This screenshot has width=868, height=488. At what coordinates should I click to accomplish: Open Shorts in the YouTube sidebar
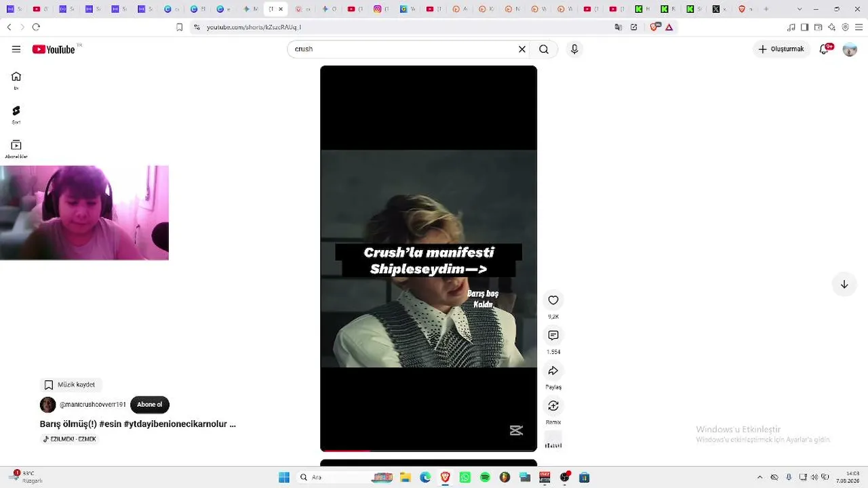(x=16, y=115)
